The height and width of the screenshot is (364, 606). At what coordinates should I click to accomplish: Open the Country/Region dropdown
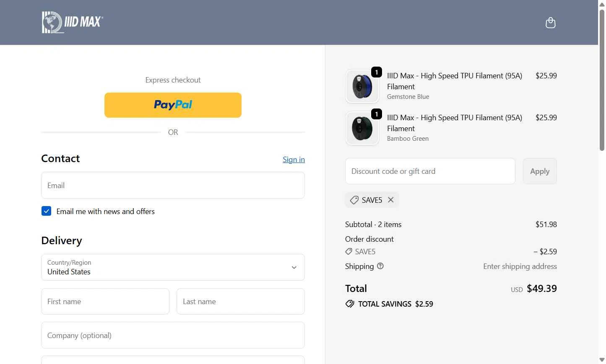(x=173, y=267)
